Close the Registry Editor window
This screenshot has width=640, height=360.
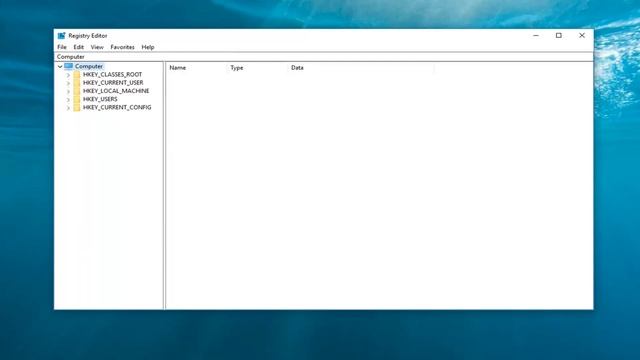tap(582, 36)
